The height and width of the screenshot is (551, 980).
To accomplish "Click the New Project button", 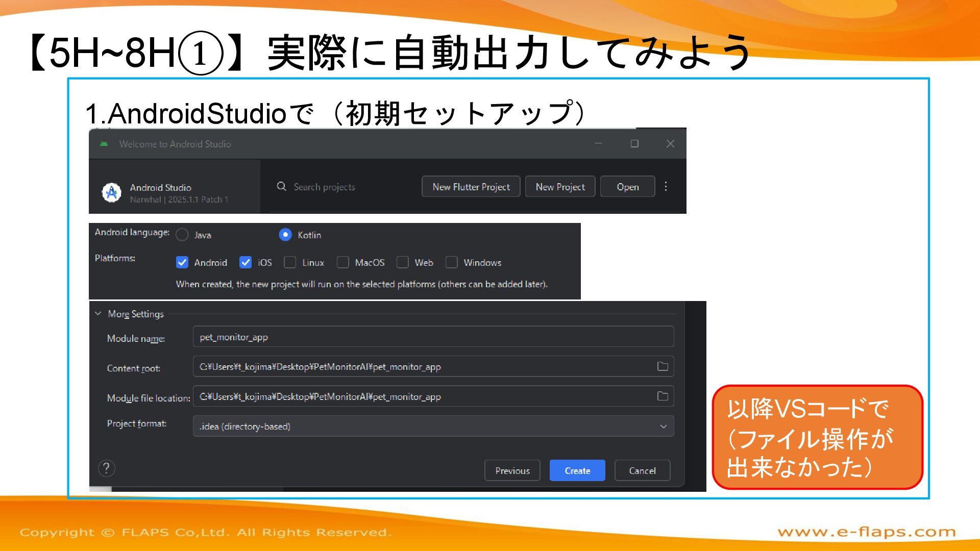I will pyautogui.click(x=560, y=187).
